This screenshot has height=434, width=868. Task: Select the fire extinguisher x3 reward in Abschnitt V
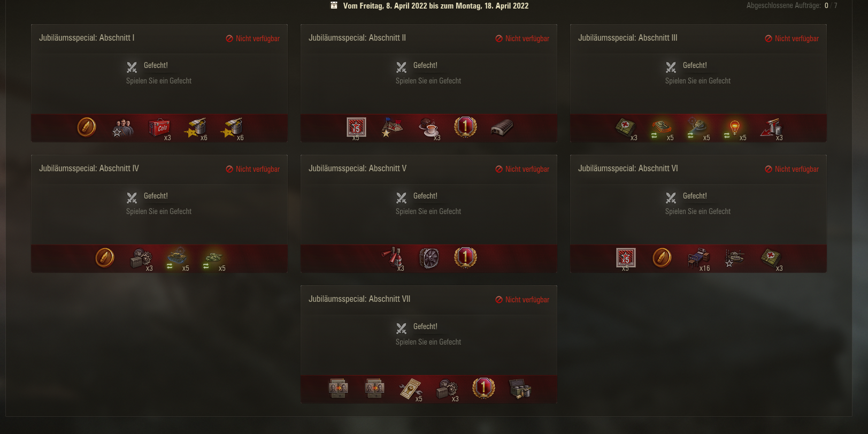click(x=393, y=258)
